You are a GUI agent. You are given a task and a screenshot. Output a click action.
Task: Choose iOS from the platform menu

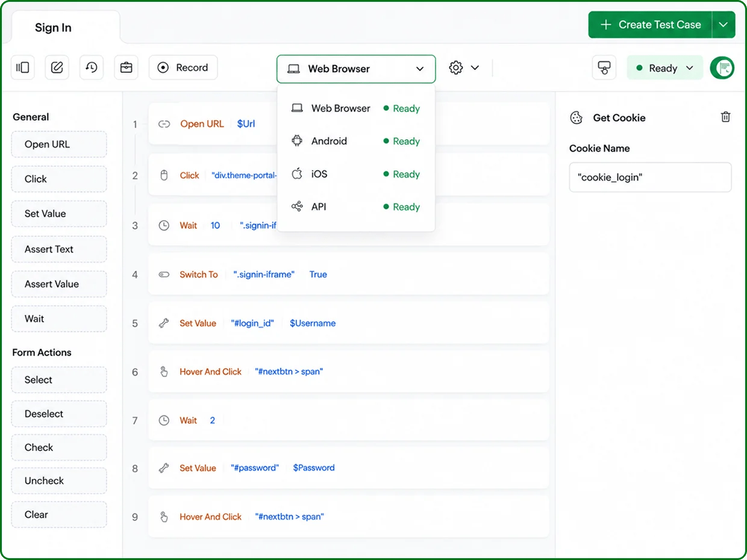pyautogui.click(x=356, y=174)
